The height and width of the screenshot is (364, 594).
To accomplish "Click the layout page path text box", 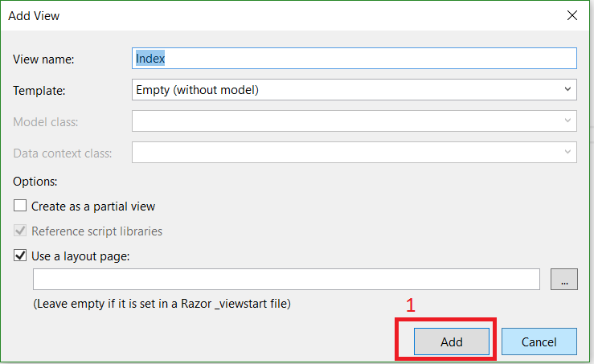I will [285, 280].
